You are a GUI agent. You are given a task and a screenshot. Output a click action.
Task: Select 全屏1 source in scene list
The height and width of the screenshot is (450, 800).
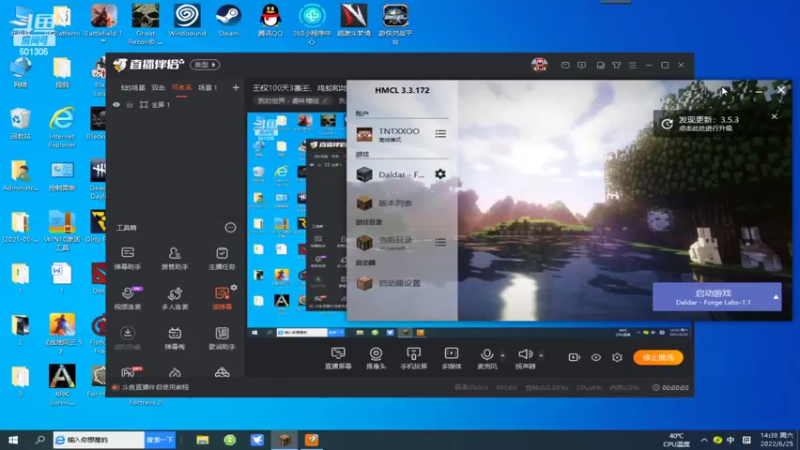155,105
